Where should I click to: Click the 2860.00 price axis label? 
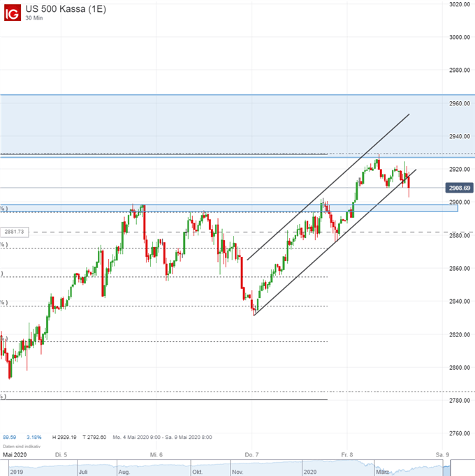pos(460,268)
